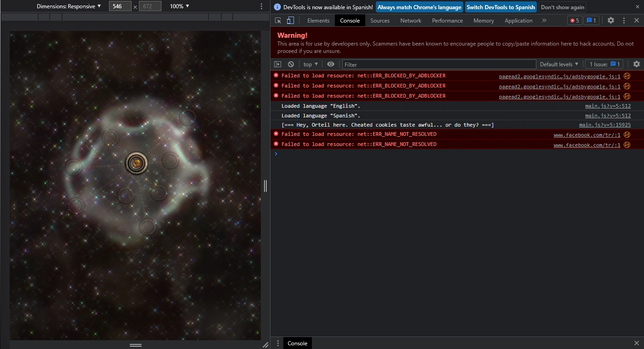Open main.js?v=5:15925 source link
This screenshot has width=644, height=349.
[x=605, y=125]
